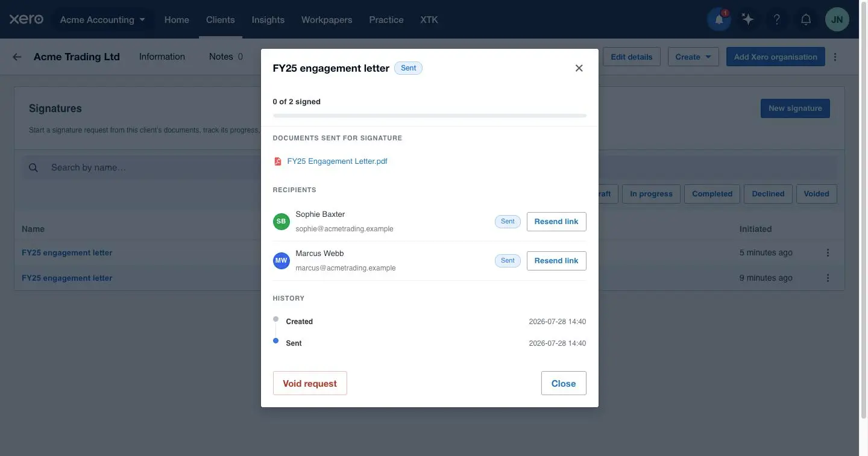Go back using the left arrow icon
The height and width of the screenshot is (456, 868).
click(17, 57)
